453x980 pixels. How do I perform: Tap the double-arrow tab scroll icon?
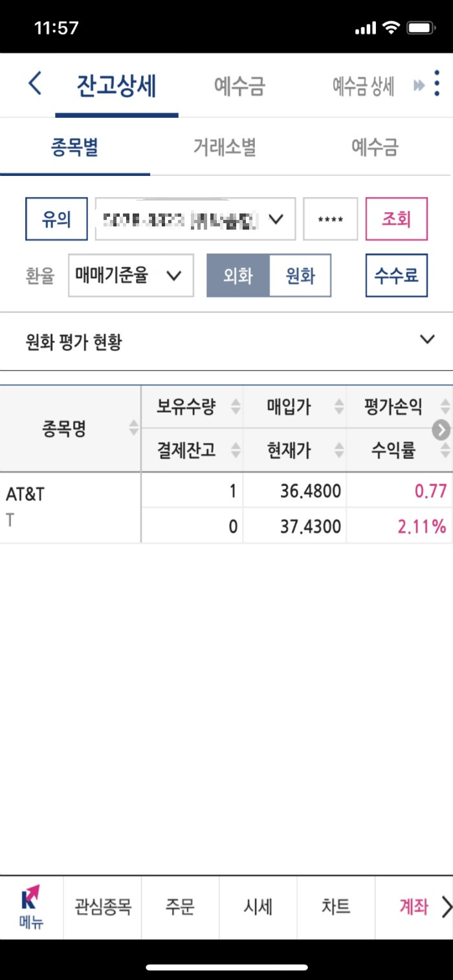tap(419, 85)
